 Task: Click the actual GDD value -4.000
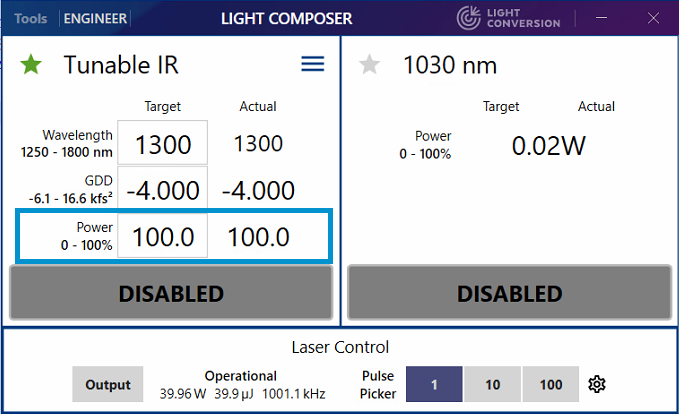point(259,190)
